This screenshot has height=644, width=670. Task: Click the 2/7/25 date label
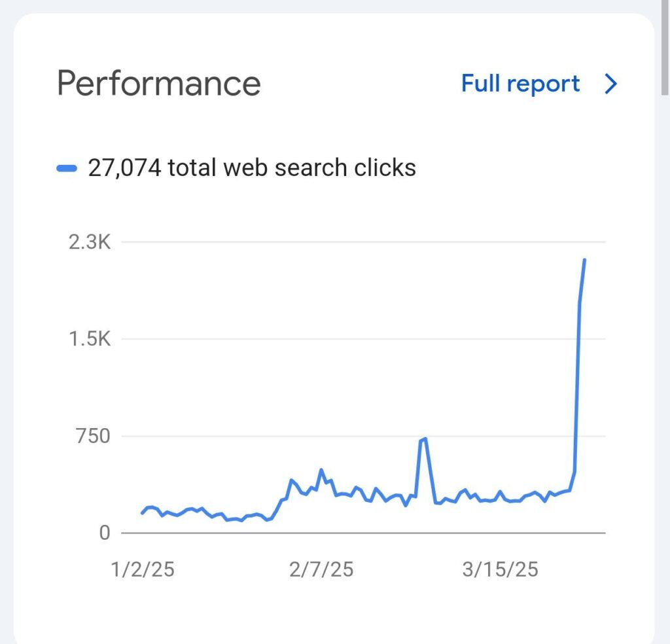[x=321, y=569]
